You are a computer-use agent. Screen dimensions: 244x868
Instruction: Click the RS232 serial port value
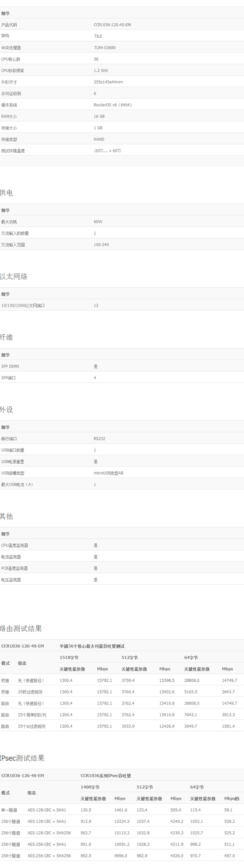pos(99,439)
